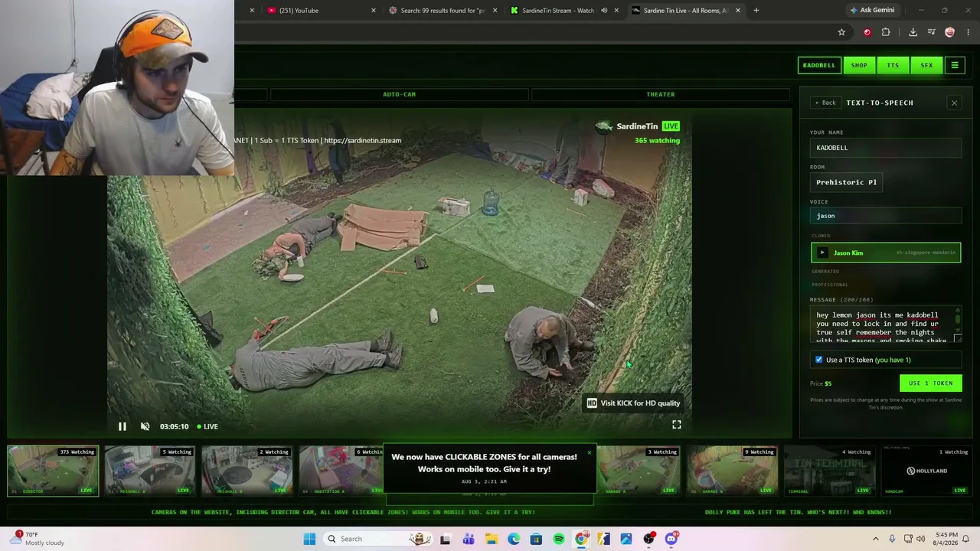Image resolution: width=980 pixels, height=551 pixels.
Task: Switch to THEATER view
Action: tap(660, 94)
